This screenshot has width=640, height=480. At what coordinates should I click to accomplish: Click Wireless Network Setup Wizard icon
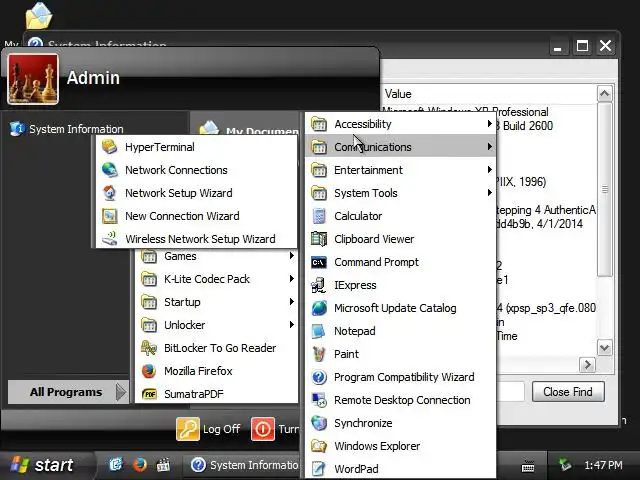pos(109,239)
